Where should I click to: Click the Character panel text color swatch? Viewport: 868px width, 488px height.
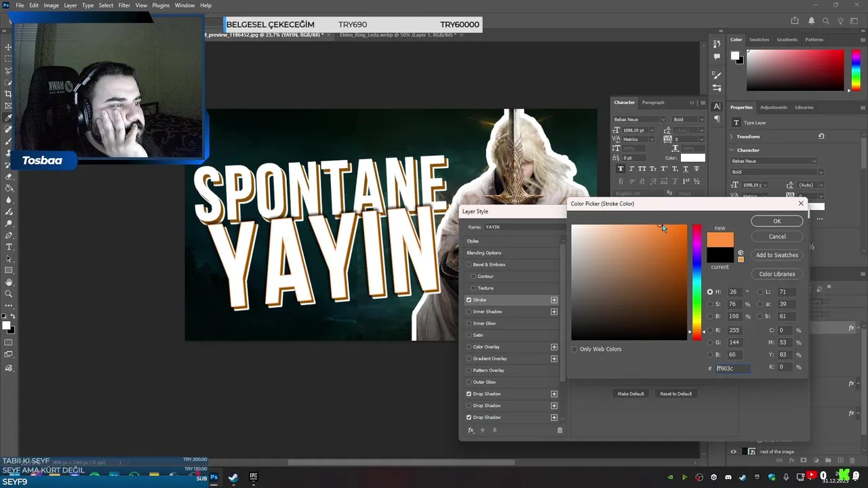tap(692, 158)
